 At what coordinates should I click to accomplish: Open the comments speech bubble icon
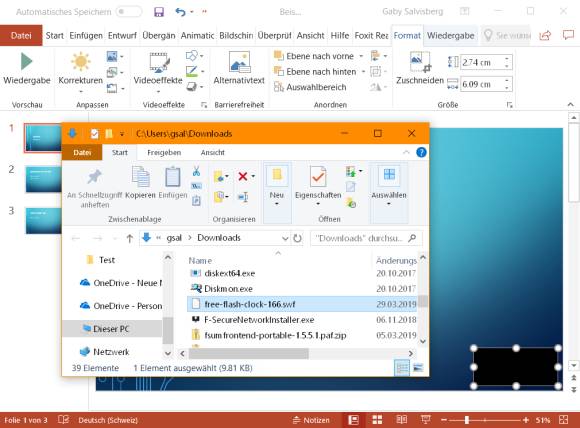click(568, 35)
